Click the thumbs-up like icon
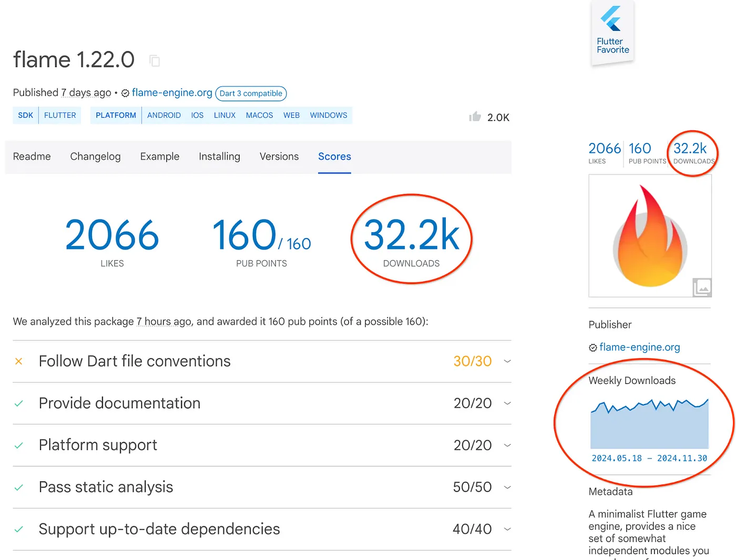The image size is (736, 560). point(475,117)
